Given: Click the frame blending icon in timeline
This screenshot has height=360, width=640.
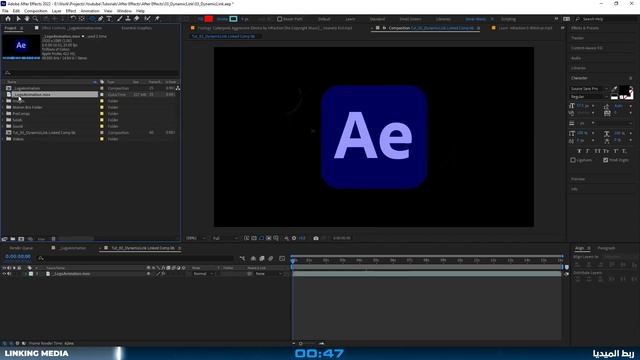Looking at the screenshot, I should point(262,258).
